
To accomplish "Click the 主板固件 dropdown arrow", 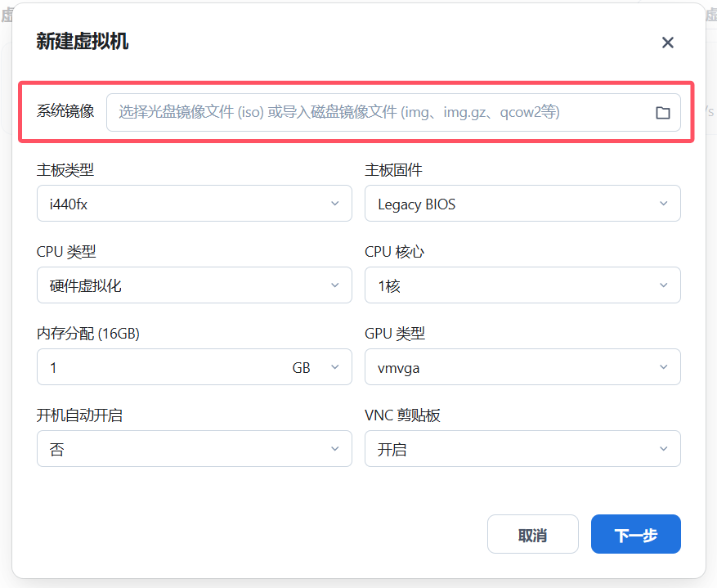I will tap(663, 203).
